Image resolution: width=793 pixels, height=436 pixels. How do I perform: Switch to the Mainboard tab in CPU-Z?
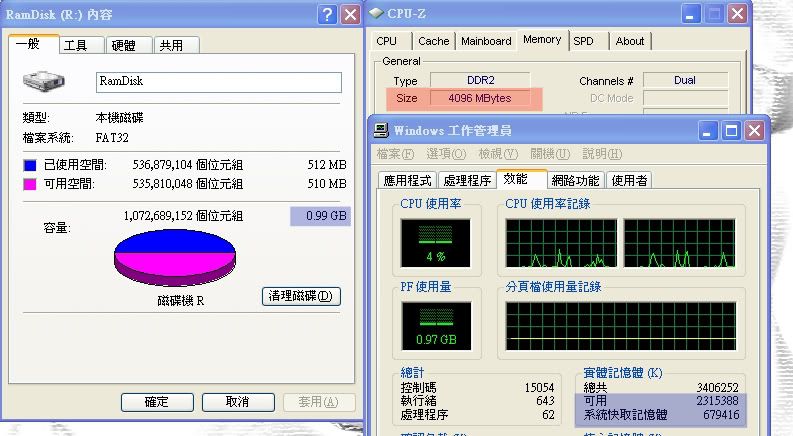pos(487,41)
